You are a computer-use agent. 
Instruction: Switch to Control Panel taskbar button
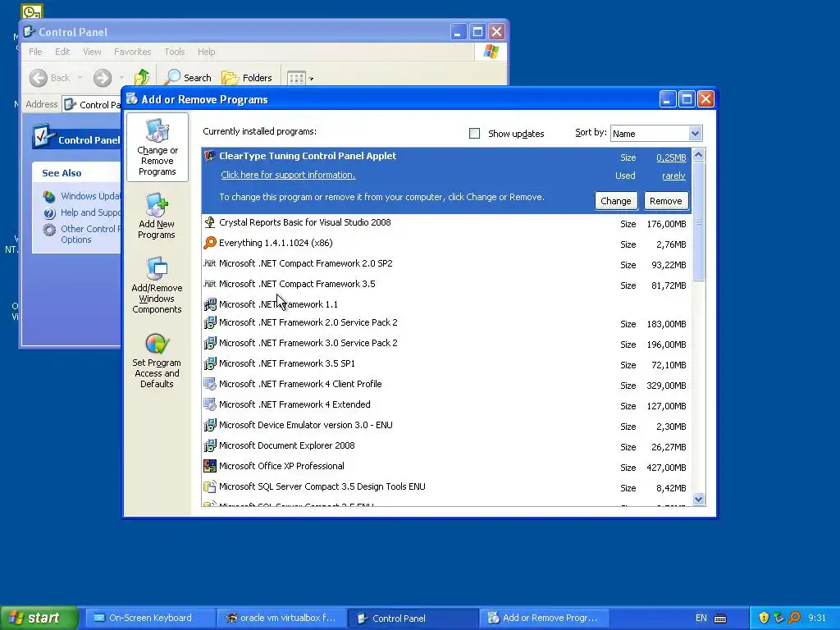[413, 618]
